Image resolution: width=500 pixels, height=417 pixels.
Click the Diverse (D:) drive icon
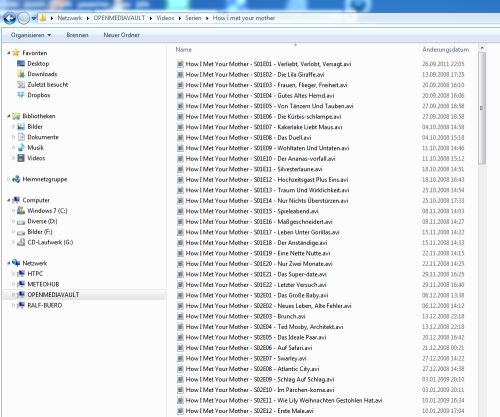(21, 222)
